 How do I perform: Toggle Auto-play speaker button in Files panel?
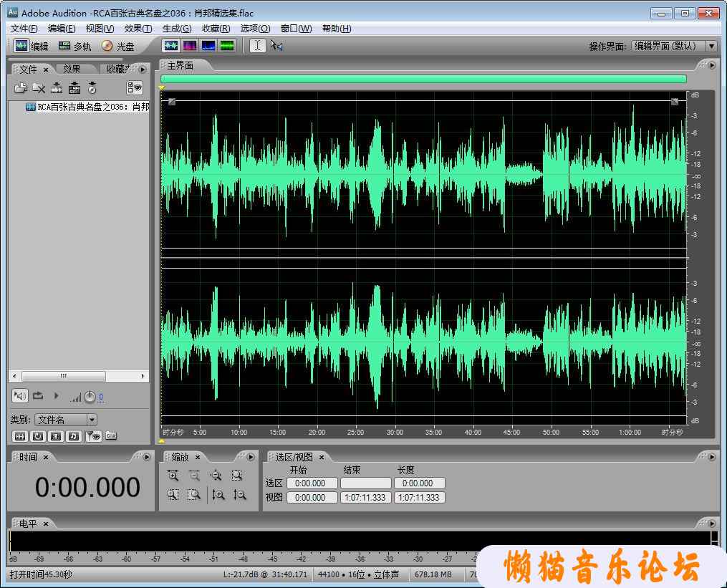(20, 395)
